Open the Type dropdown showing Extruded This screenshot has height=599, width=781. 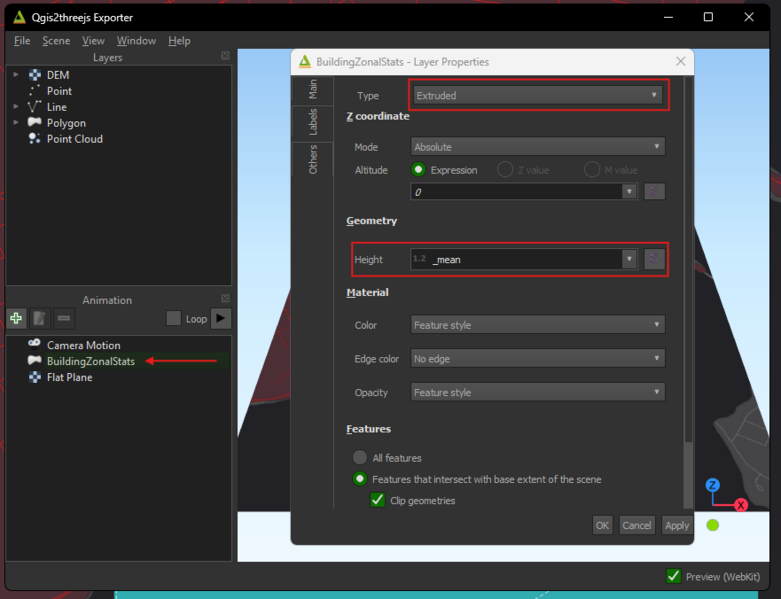coord(537,96)
